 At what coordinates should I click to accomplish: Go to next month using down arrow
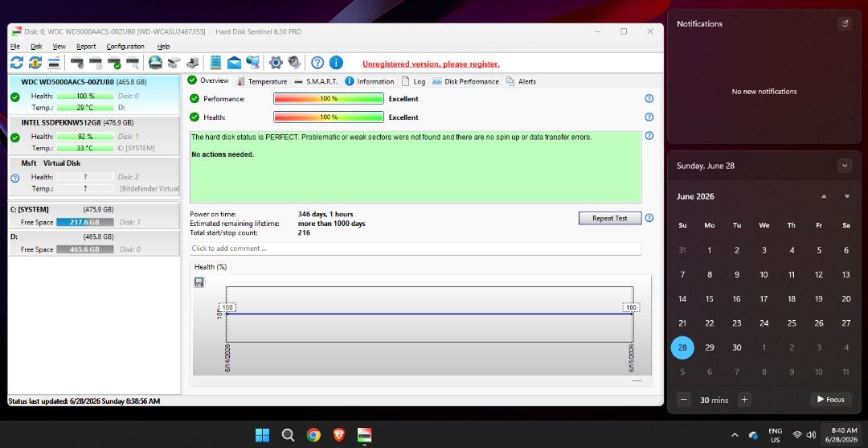[x=846, y=196]
